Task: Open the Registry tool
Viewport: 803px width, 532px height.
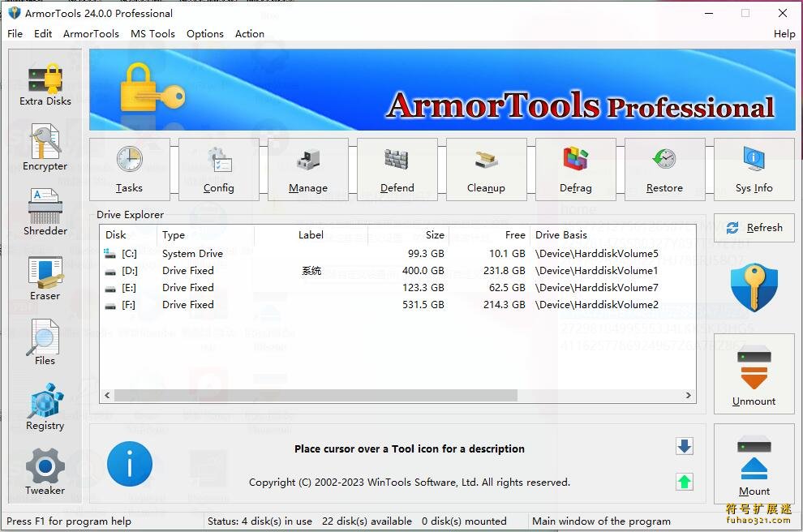Action: (45, 407)
